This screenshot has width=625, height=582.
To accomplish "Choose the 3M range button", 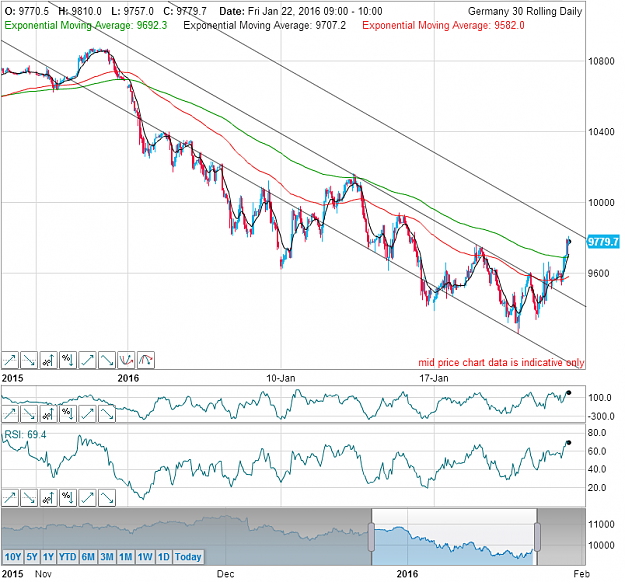I will point(107,556).
